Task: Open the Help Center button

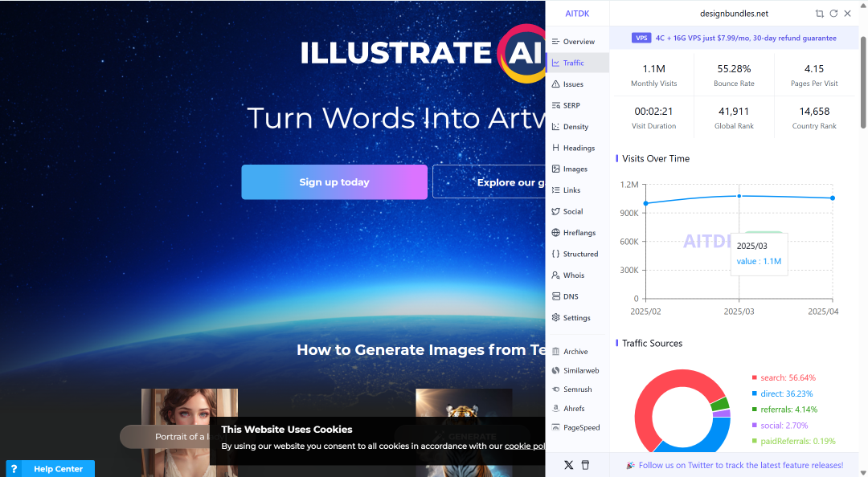Action: (x=51, y=469)
